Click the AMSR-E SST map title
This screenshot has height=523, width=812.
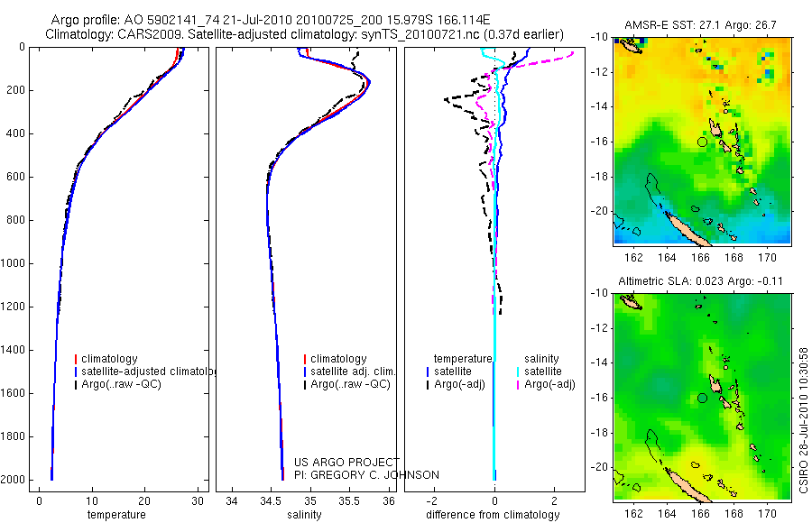700,25
